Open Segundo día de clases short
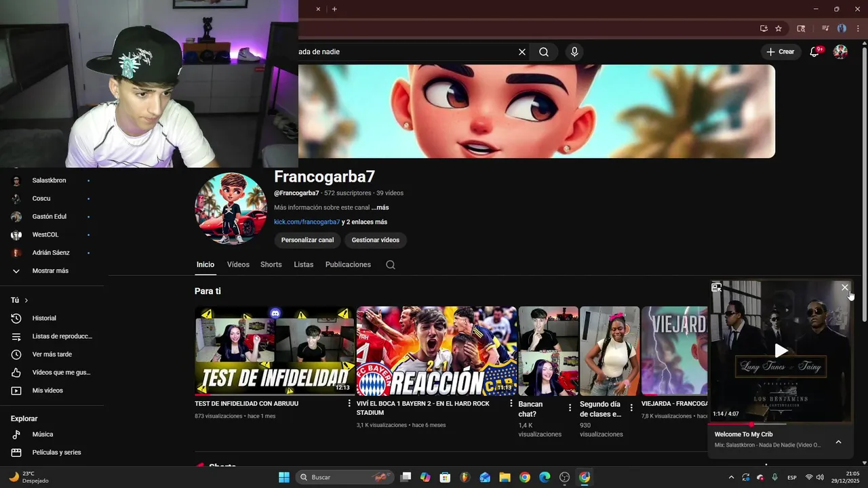868x488 pixels. (610, 351)
